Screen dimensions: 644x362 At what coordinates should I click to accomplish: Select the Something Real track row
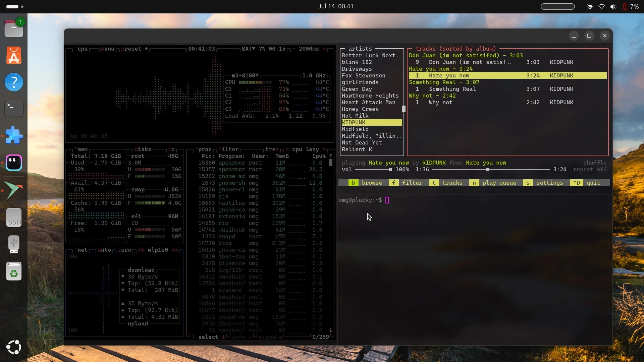point(507,89)
